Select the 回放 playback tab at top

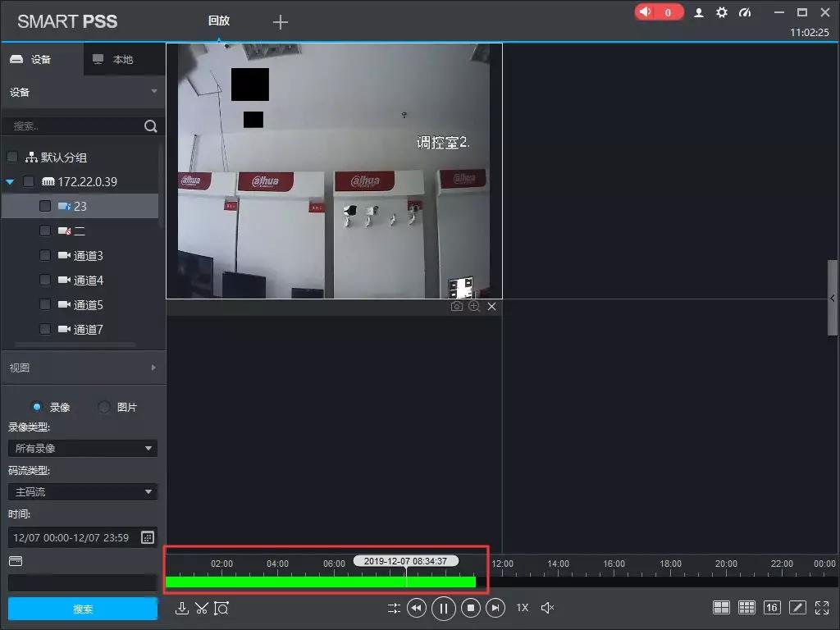coord(219,21)
